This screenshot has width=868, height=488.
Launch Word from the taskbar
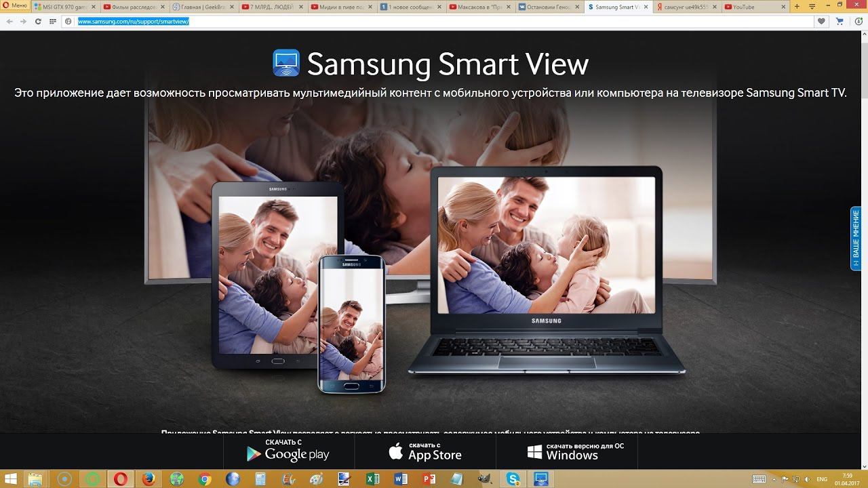pos(400,479)
